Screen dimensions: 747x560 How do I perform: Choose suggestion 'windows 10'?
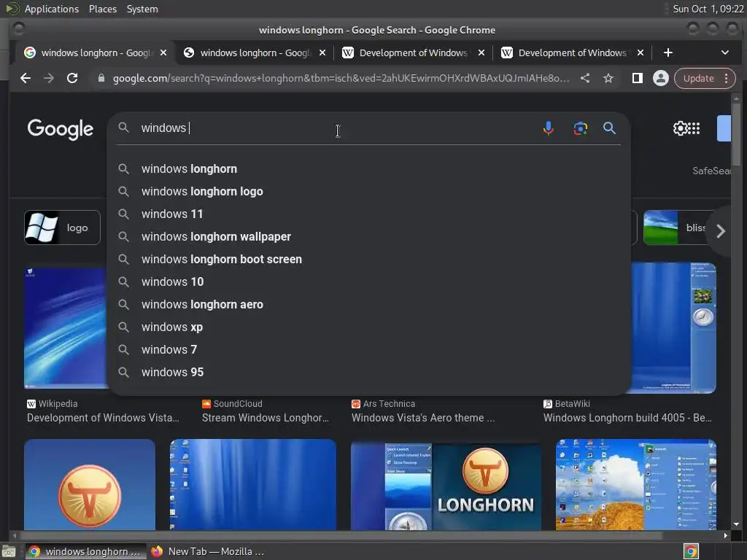369,282
